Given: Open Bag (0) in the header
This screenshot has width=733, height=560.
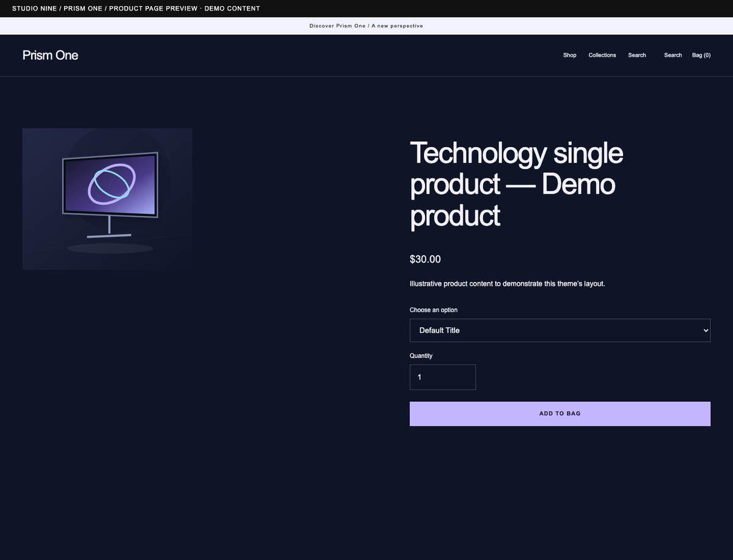Looking at the screenshot, I should [x=701, y=56].
